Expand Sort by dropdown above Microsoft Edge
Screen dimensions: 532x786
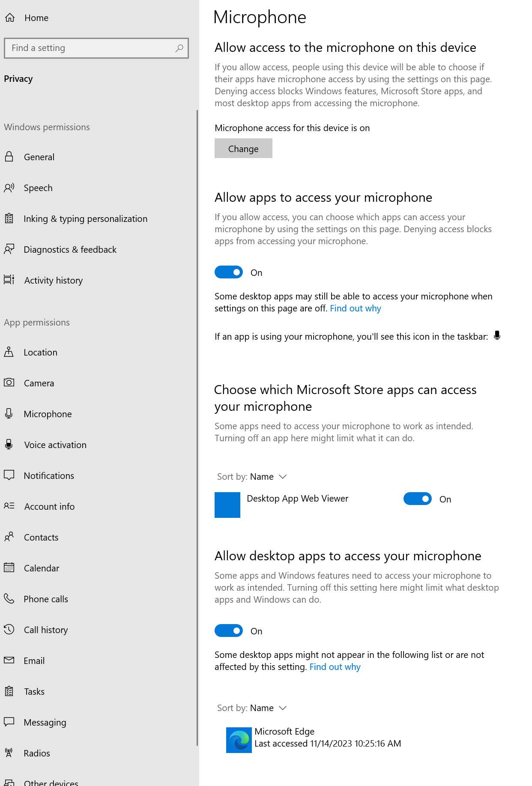pyautogui.click(x=268, y=708)
